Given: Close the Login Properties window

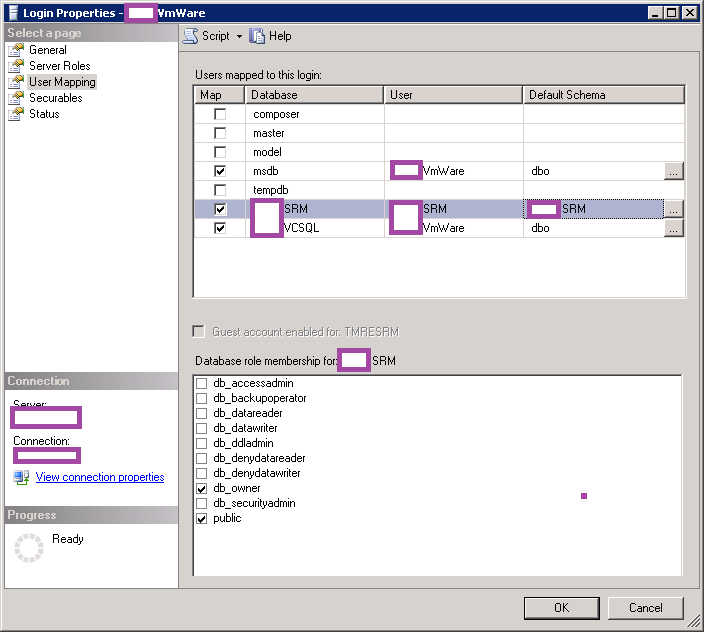Looking at the screenshot, I should point(690,13).
